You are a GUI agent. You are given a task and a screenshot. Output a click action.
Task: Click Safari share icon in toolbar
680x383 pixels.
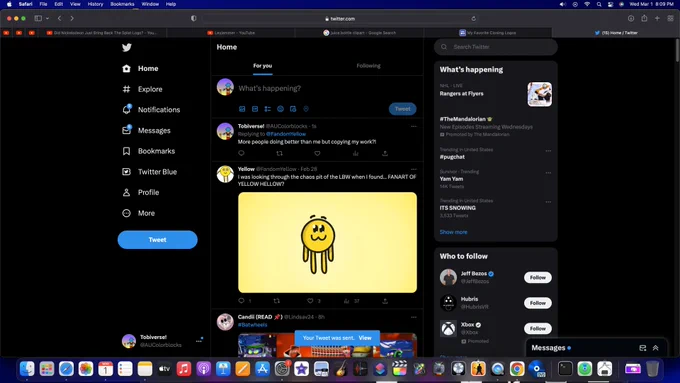pos(644,18)
